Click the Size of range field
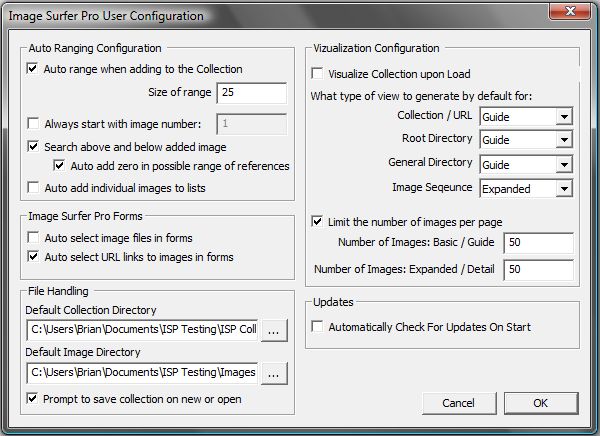Image resolution: width=600 pixels, height=436 pixels. click(x=251, y=93)
